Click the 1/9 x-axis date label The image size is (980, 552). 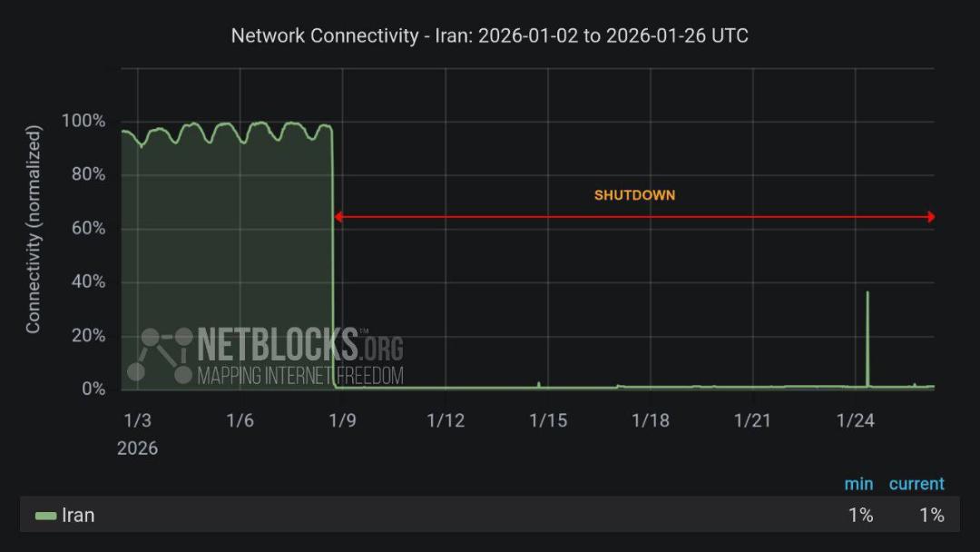click(x=342, y=420)
